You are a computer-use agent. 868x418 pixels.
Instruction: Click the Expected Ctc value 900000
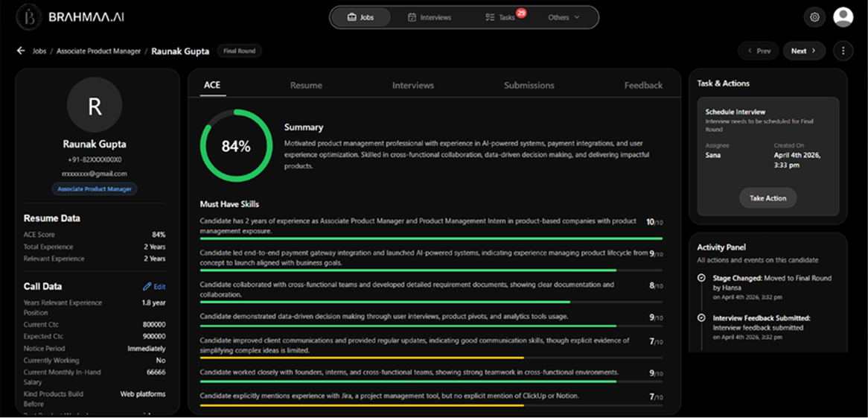click(154, 337)
